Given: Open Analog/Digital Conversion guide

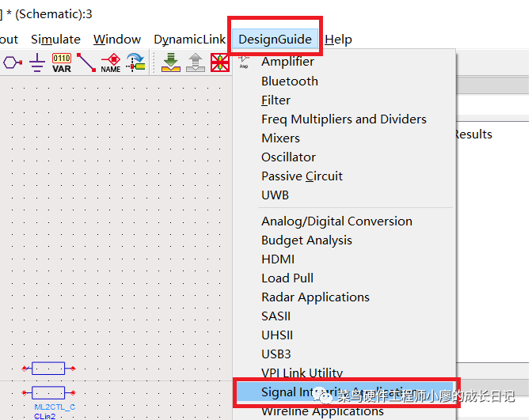Looking at the screenshot, I should tap(344, 221).
